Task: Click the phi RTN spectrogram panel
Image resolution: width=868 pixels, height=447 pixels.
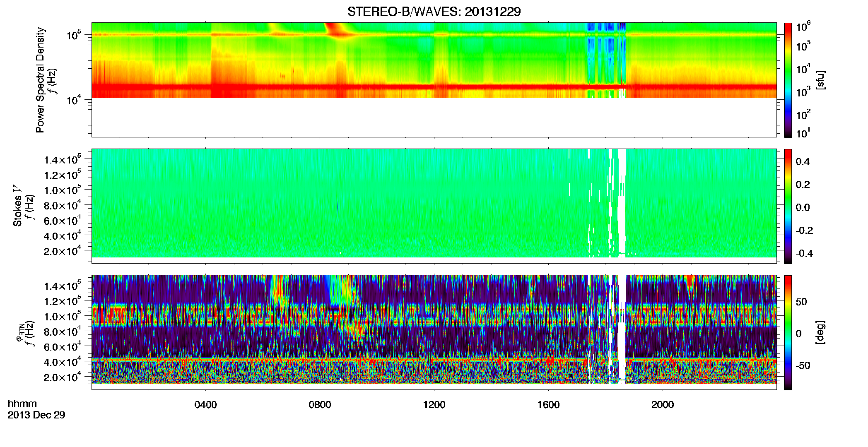Action: click(434, 332)
